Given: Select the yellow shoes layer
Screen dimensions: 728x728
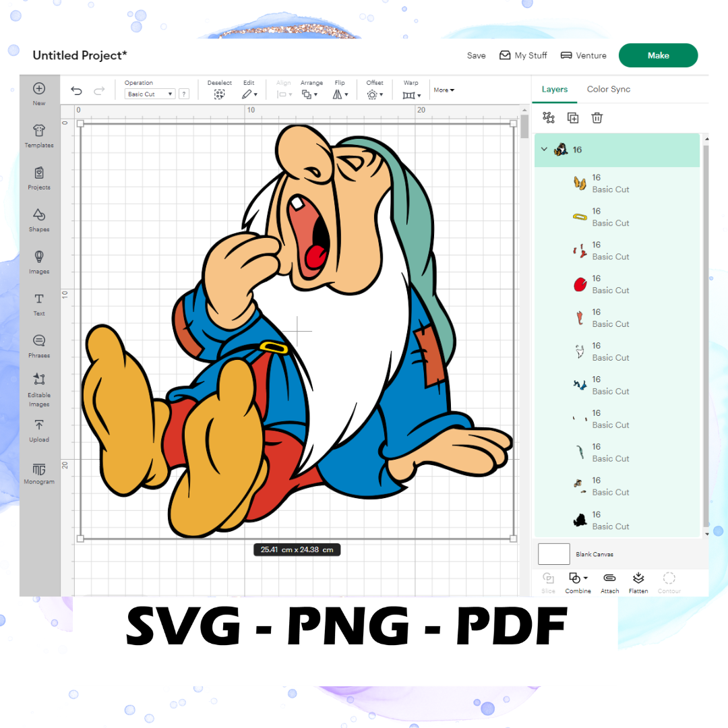Looking at the screenshot, I should [617, 183].
